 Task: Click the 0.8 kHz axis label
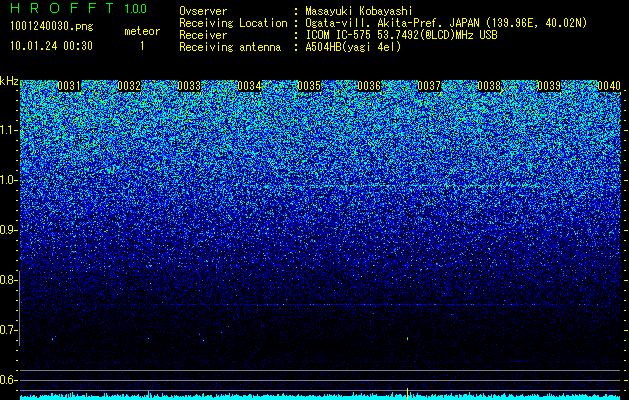pos(7,280)
